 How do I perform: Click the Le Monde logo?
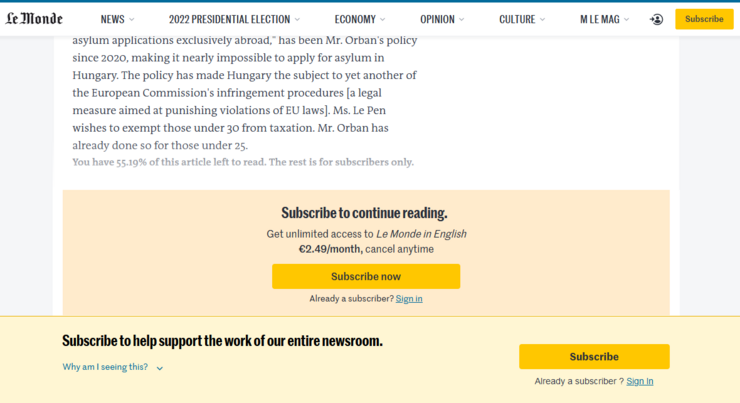click(x=34, y=19)
